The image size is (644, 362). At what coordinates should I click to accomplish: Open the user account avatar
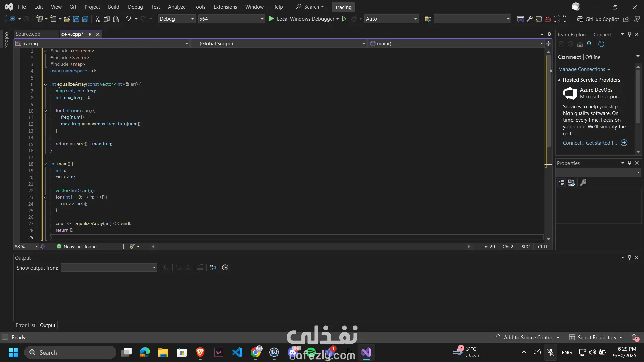coord(576,7)
